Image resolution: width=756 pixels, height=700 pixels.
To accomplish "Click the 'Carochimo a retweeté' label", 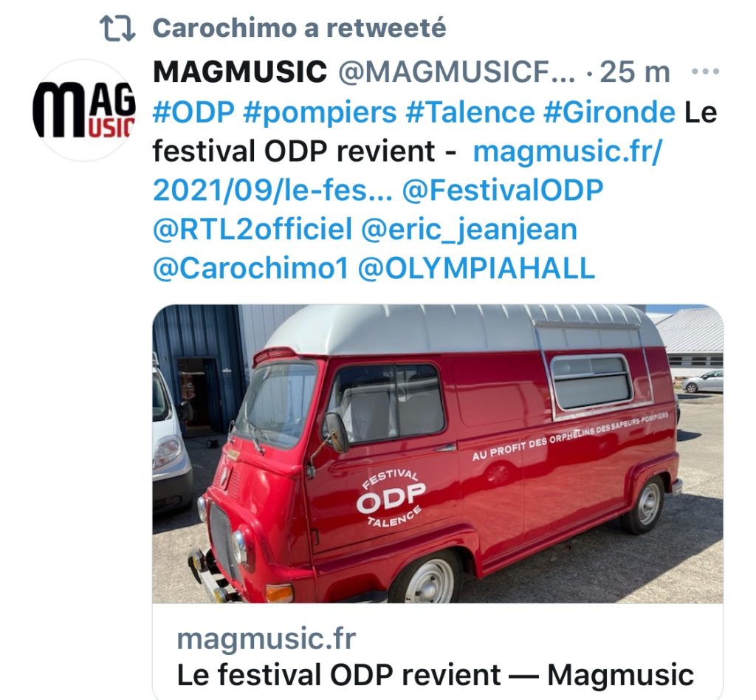I will pyautogui.click(x=300, y=28).
